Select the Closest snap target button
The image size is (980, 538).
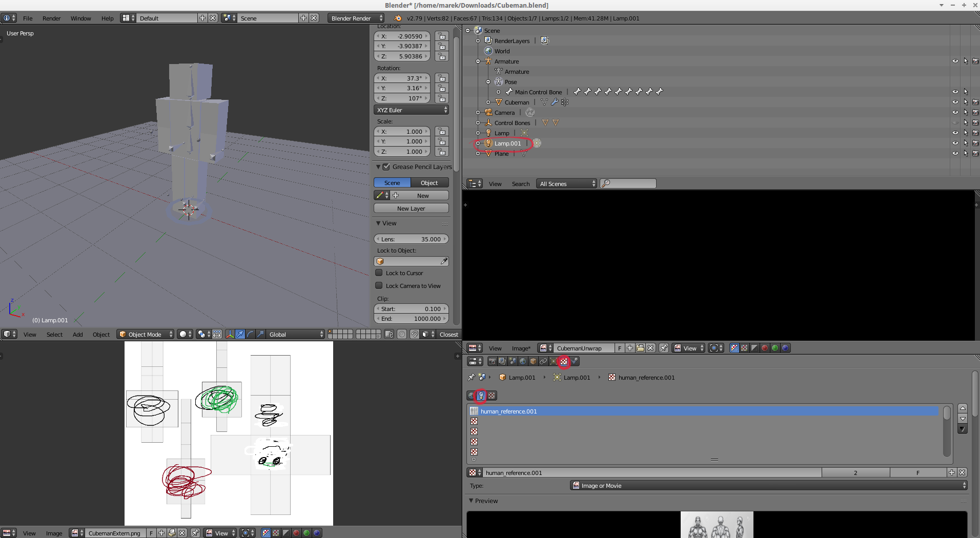coord(449,334)
